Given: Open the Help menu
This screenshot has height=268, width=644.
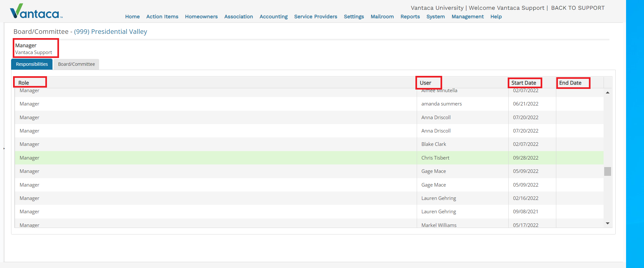Looking at the screenshot, I should point(496,17).
